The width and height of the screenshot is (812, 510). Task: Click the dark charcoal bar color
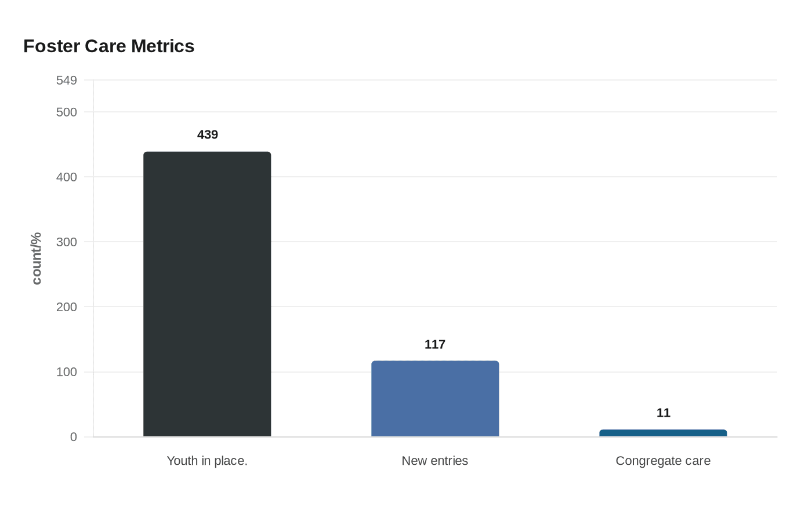(207, 294)
